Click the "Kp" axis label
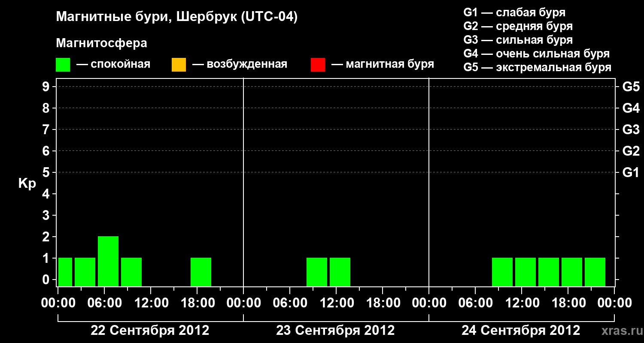The height and width of the screenshot is (343, 644). click(x=27, y=184)
